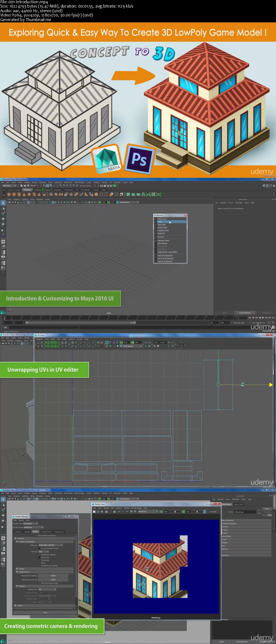Image resolution: width=276 pixels, height=644 pixels.
Task: Open sRGB gamma dropdown in UV Editor
Action: pyautogui.click(x=133, y=346)
